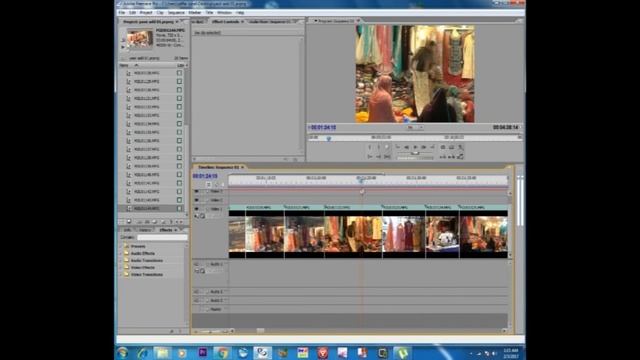Open the Trim monitor
This screenshot has width=640, height=360.
pyautogui.click(x=460, y=157)
